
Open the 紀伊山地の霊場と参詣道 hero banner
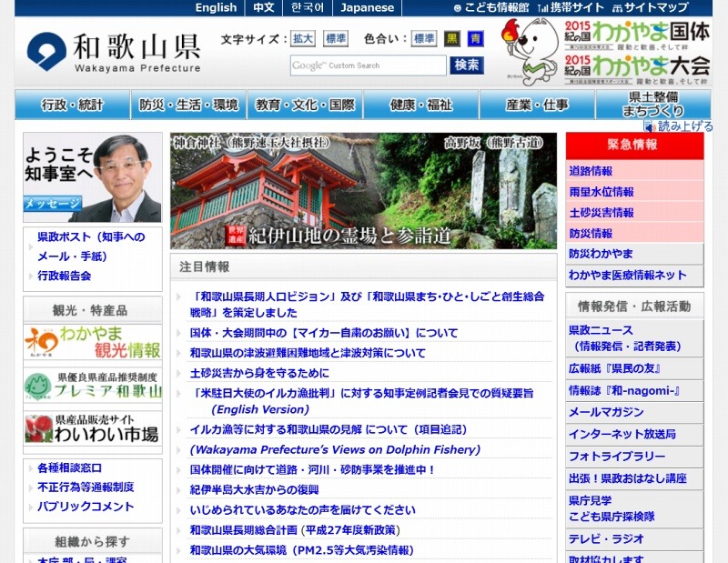click(x=363, y=191)
